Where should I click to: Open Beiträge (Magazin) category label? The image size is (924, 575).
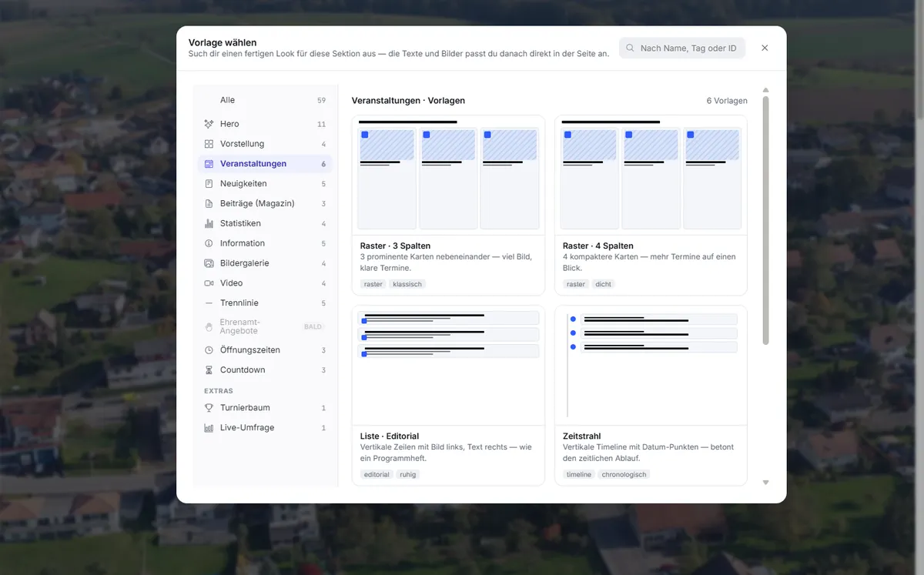click(257, 204)
